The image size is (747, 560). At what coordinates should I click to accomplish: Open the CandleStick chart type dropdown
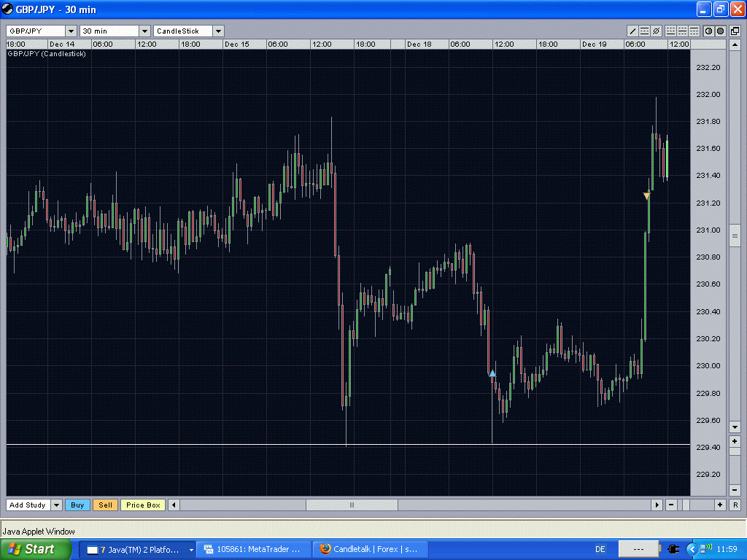(x=218, y=31)
